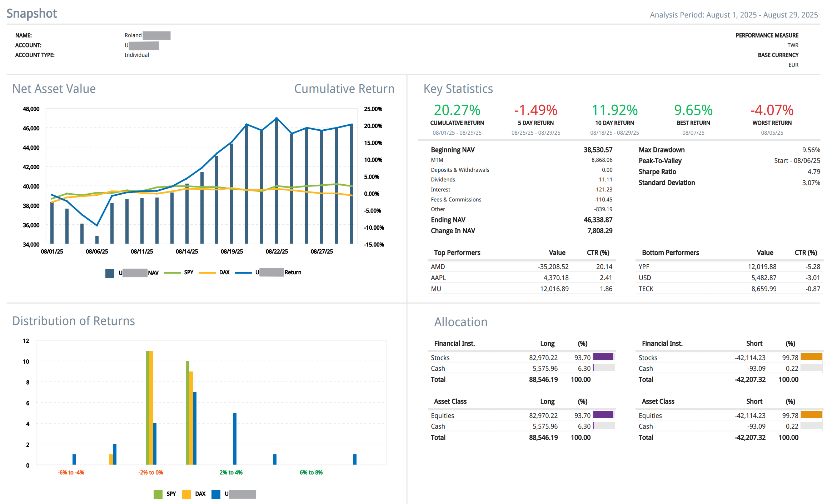This screenshot has width=832, height=504.
Task: Click orange Equities short allocation bar
Action: point(811,415)
